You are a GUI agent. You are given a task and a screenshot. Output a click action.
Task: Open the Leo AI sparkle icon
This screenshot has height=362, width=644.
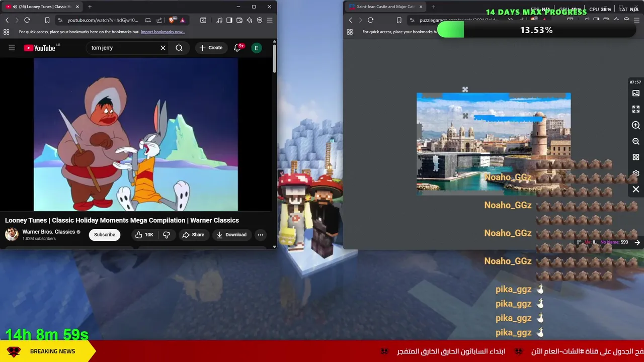coord(250,20)
